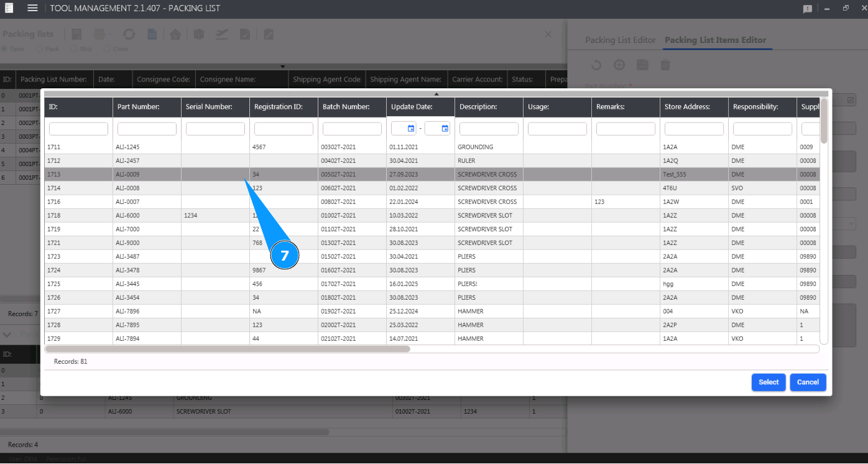Expand the chevron below Packing lists records
This screenshot has width=868, height=464.
click(x=7, y=335)
